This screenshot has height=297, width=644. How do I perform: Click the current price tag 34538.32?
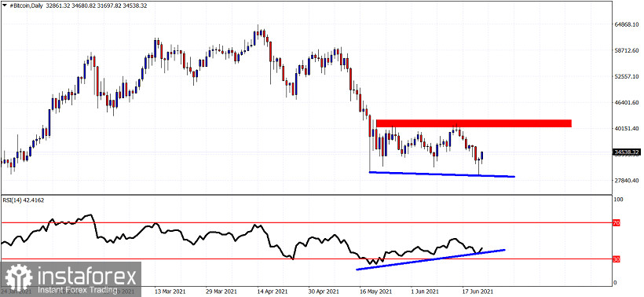pyautogui.click(x=626, y=152)
